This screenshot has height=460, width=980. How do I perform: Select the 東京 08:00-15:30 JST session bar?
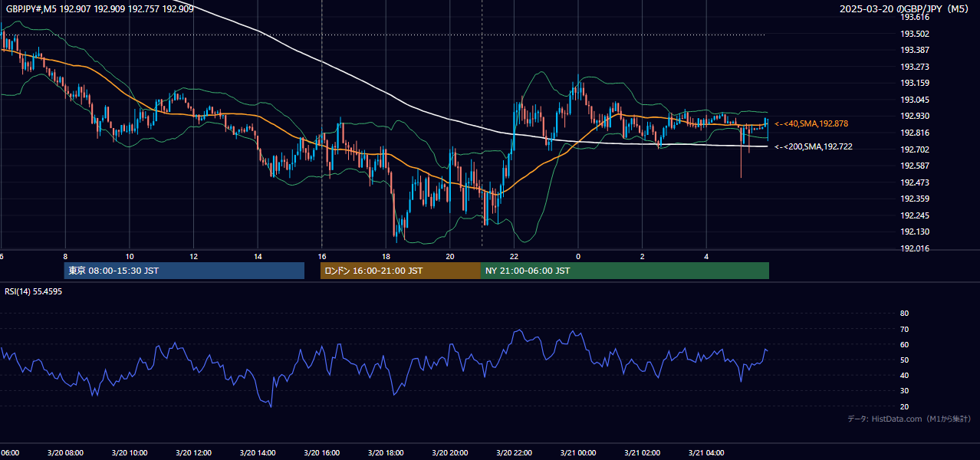[184, 271]
